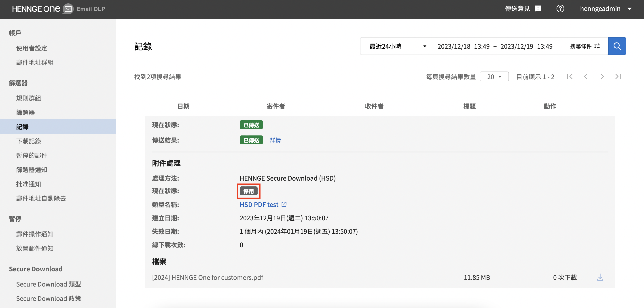Go to the last results page

[618, 76]
